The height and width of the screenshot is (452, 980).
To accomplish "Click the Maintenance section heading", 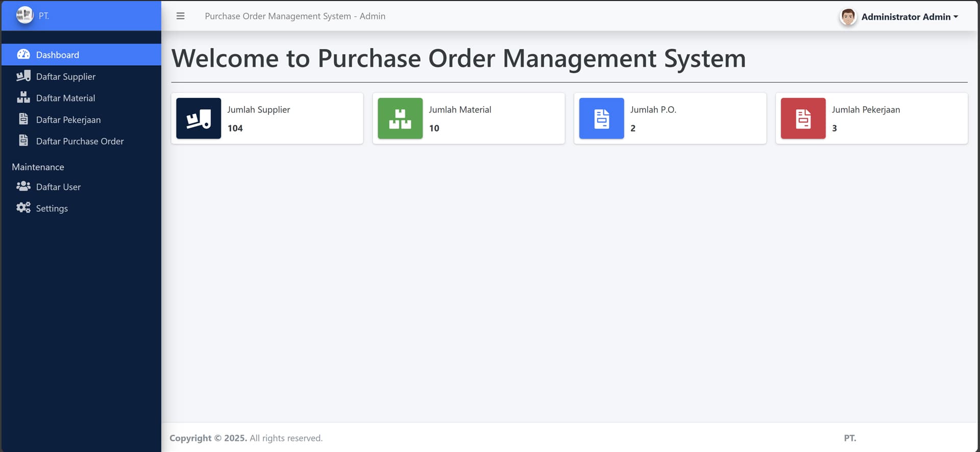I will click(x=38, y=167).
